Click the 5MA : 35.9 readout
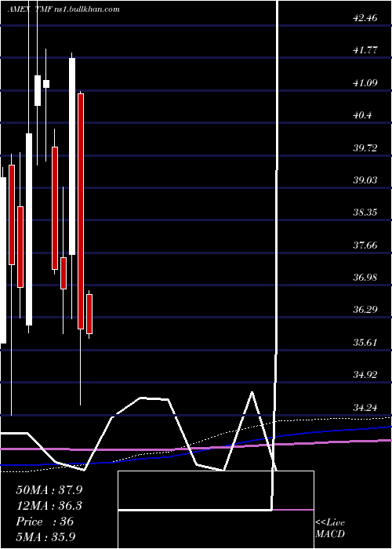 pos(46,537)
